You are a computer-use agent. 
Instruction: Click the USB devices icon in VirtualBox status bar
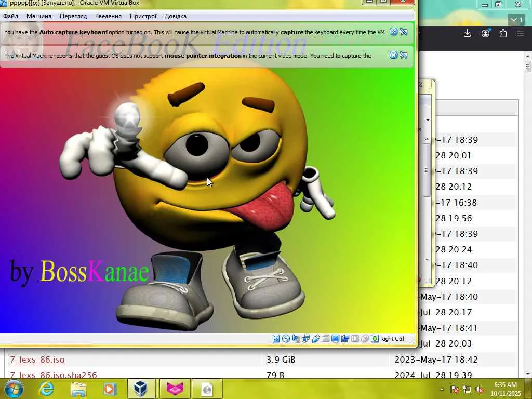coord(315,339)
